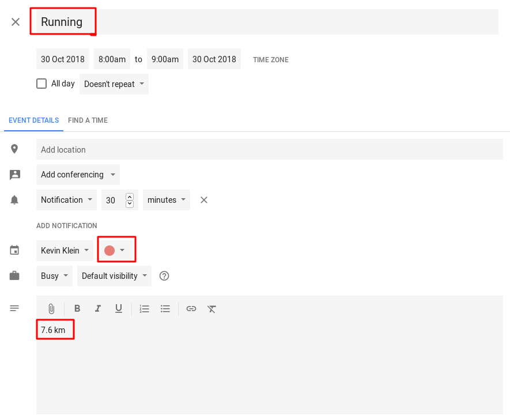Click the Add location field
The height and width of the screenshot is (420, 510).
(270, 149)
